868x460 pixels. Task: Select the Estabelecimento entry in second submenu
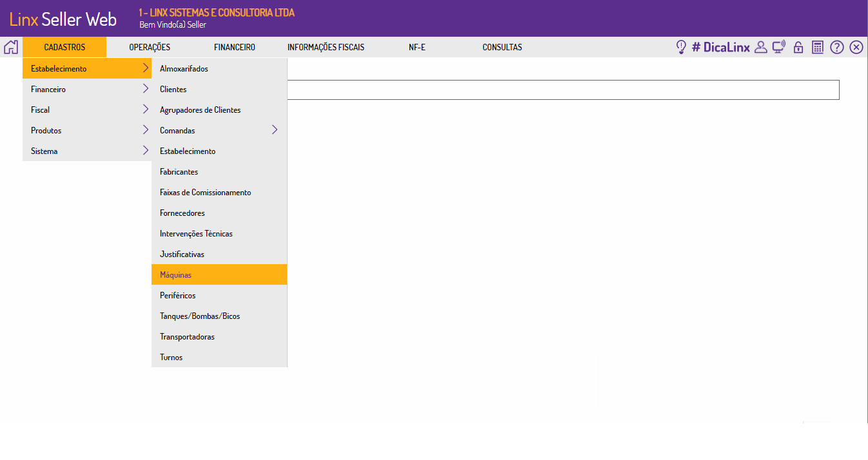(219, 151)
